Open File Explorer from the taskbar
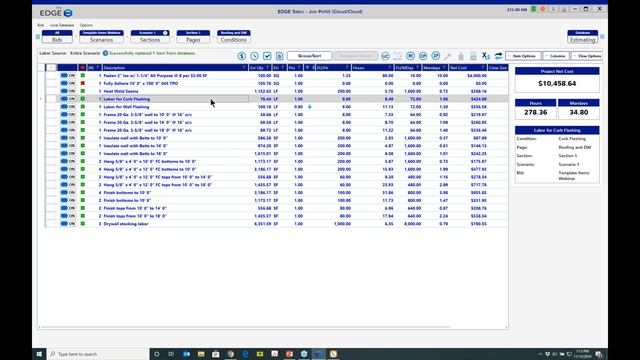640x360 pixels. pos(201,354)
